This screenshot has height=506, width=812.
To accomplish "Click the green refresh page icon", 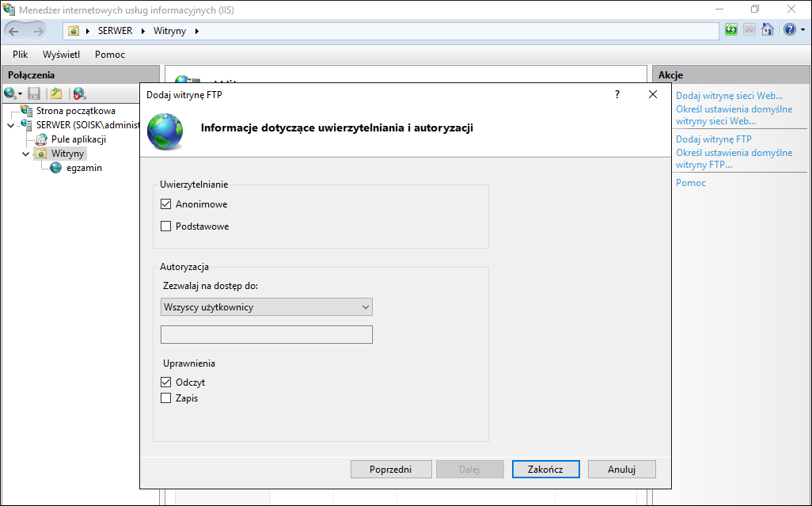I will pos(730,29).
